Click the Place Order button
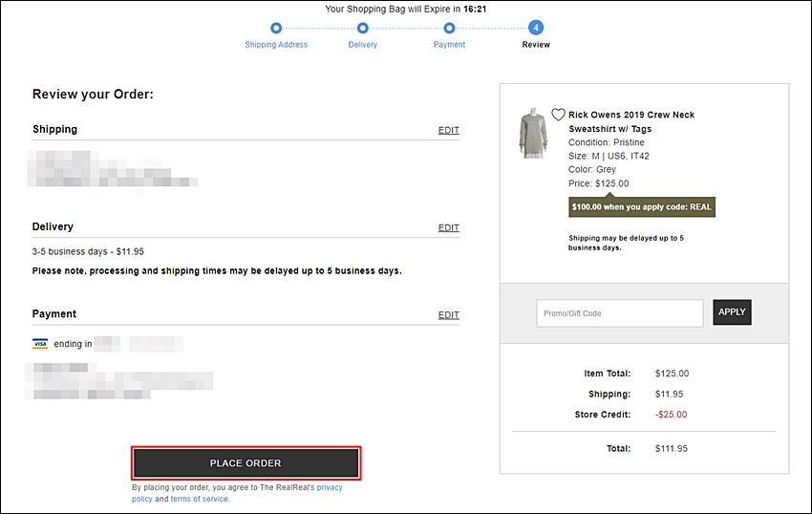Screen dimensions: 812x514 [246, 462]
